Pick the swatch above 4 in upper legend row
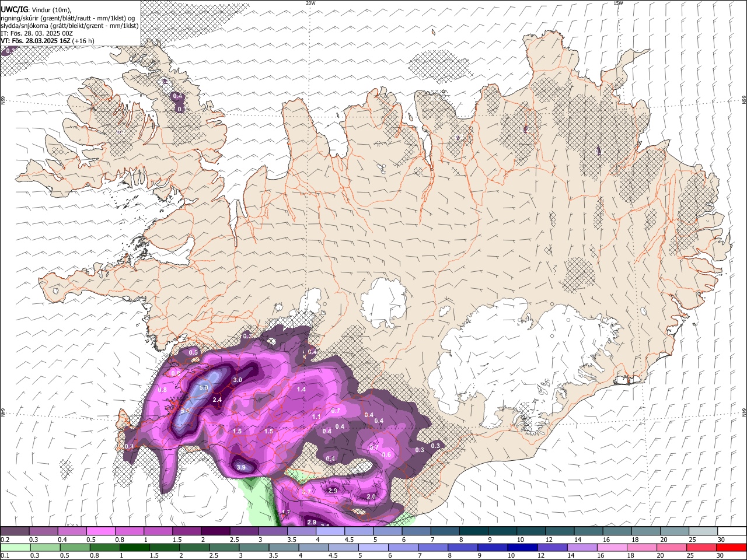The height and width of the screenshot is (560, 747). click(x=330, y=531)
